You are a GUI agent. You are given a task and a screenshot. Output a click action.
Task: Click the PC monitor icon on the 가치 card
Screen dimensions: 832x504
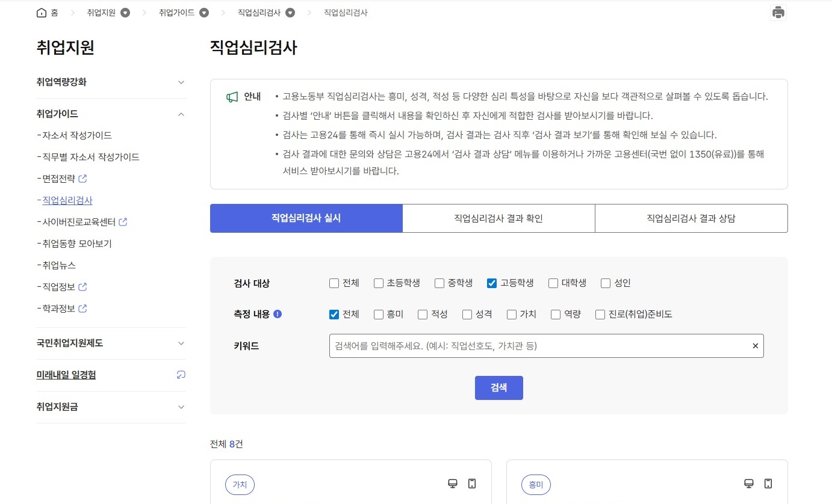pyautogui.click(x=452, y=483)
